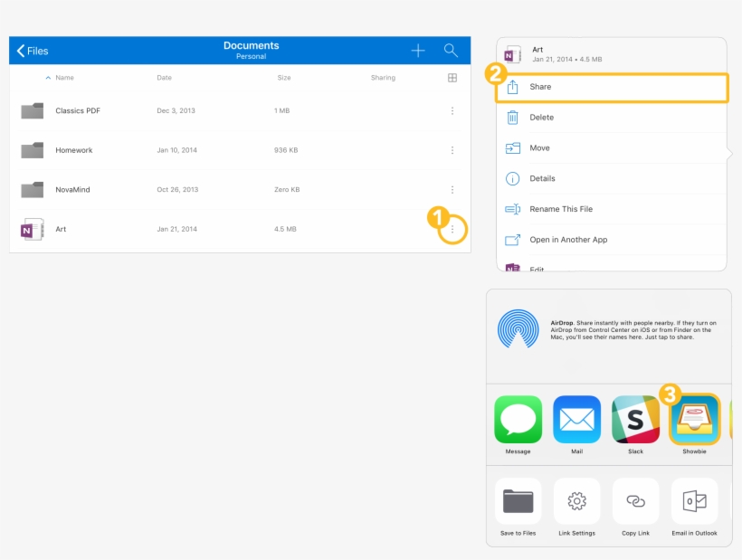The height and width of the screenshot is (560, 742).
Task: Open the options menu for the Art file
Action: coord(452,229)
